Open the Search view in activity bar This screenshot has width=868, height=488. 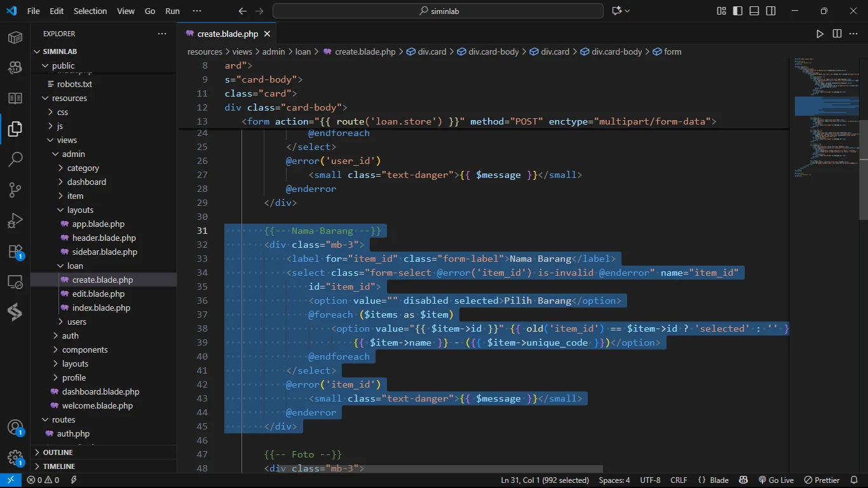tap(15, 159)
